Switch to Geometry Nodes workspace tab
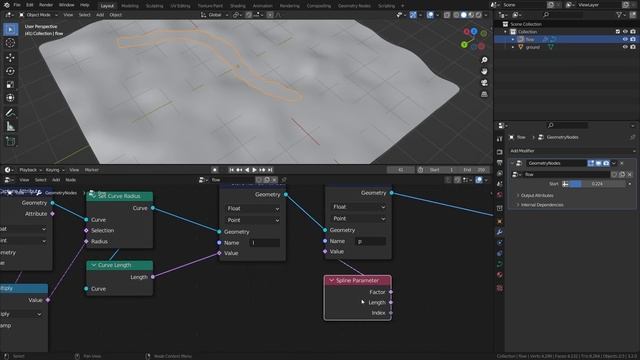 tap(354, 6)
